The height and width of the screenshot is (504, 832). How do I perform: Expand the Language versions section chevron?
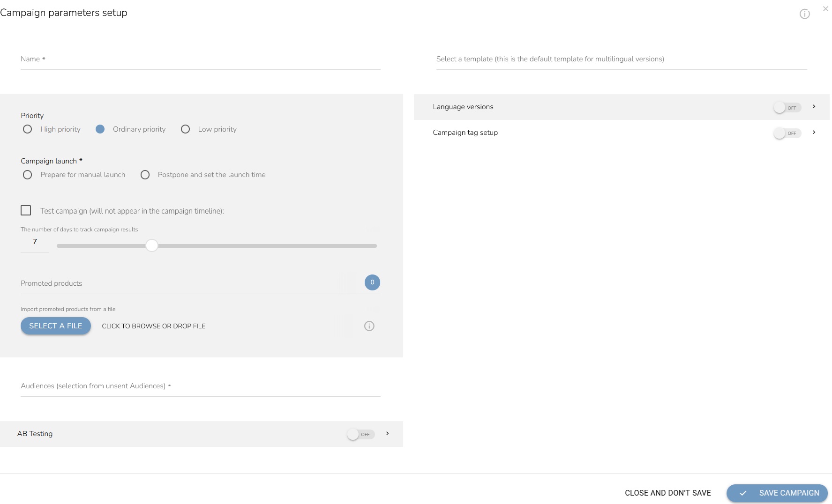point(814,107)
